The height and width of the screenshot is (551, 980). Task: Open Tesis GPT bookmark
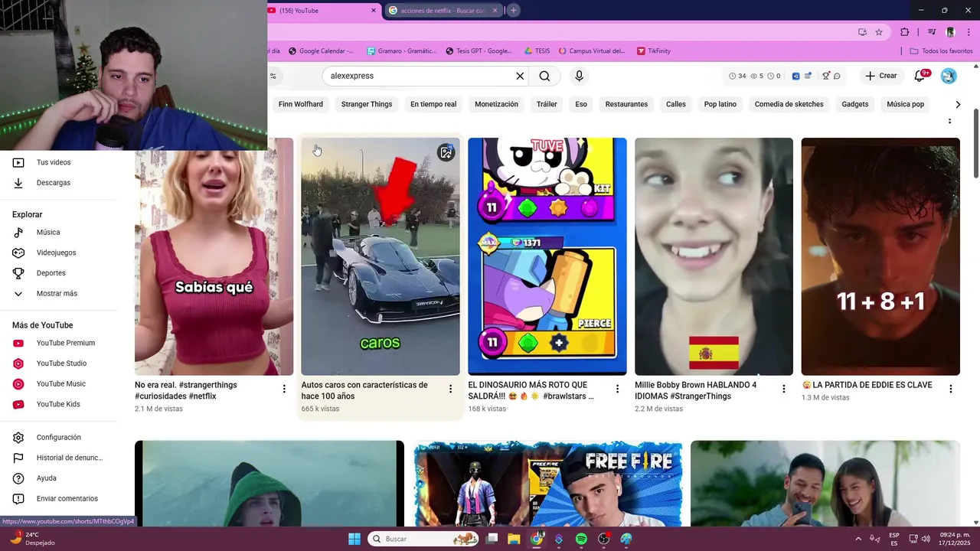pyautogui.click(x=479, y=51)
